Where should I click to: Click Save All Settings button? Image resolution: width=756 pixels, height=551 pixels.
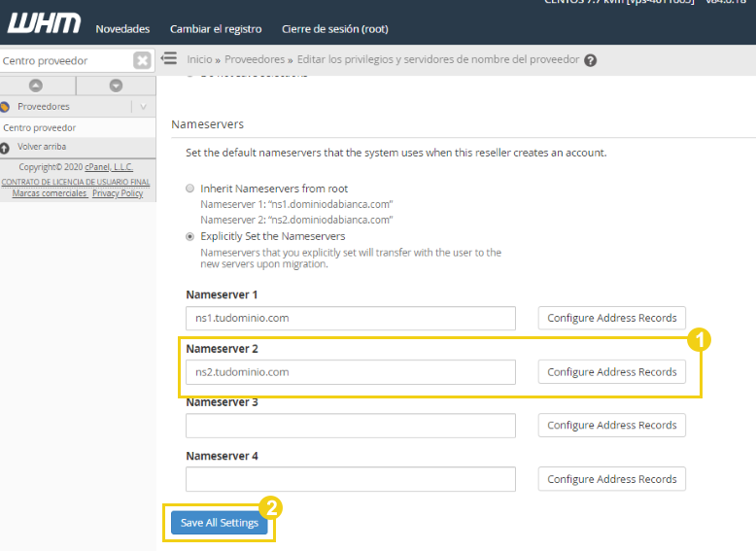pos(220,523)
